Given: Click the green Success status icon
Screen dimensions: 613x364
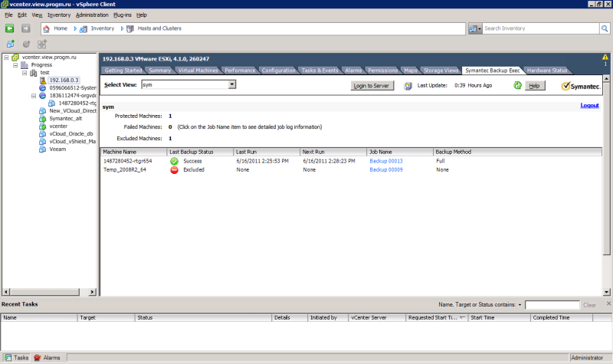Looking at the screenshot, I should [175, 161].
